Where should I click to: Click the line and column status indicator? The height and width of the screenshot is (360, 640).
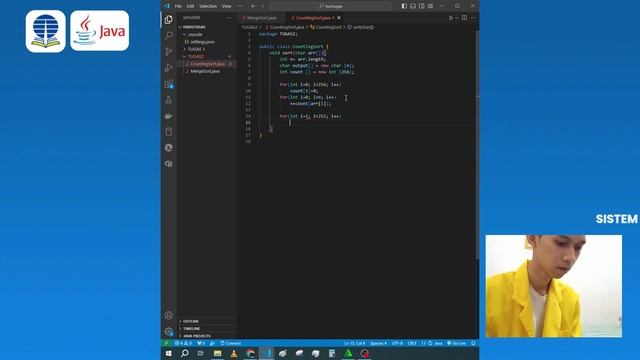pyautogui.click(x=354, y=343)
